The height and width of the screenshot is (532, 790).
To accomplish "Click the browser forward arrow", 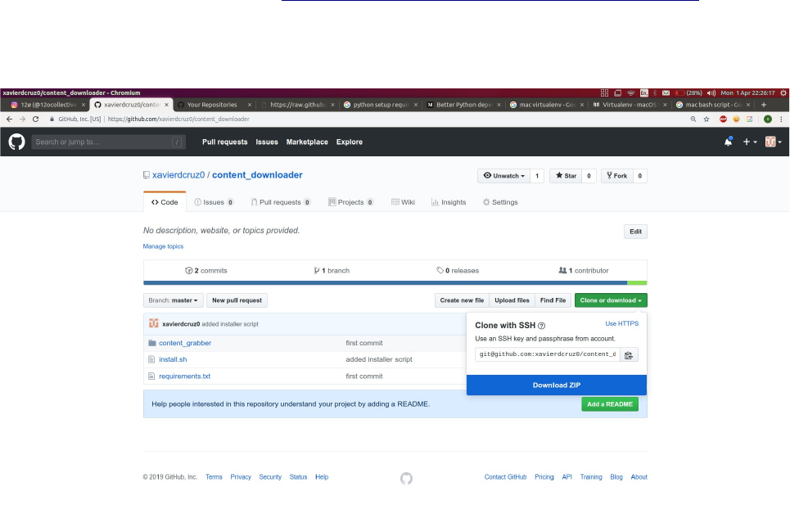I will click(x=22, y=119).
